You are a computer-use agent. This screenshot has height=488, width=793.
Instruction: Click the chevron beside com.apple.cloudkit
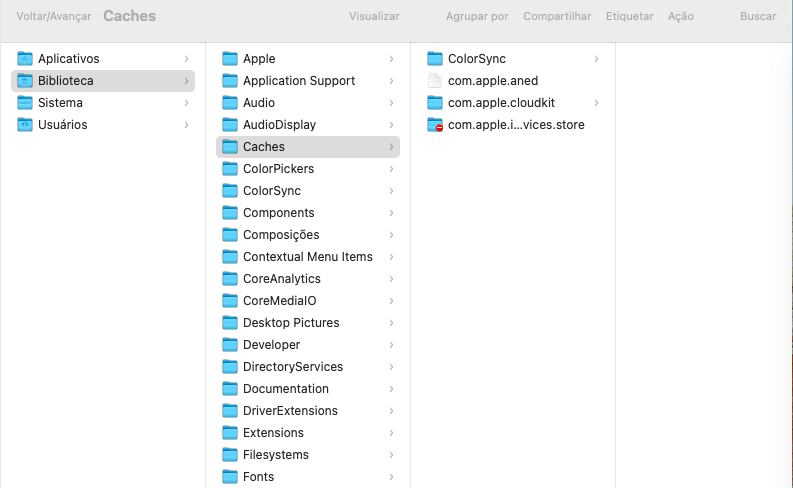[x=596, y=103]
